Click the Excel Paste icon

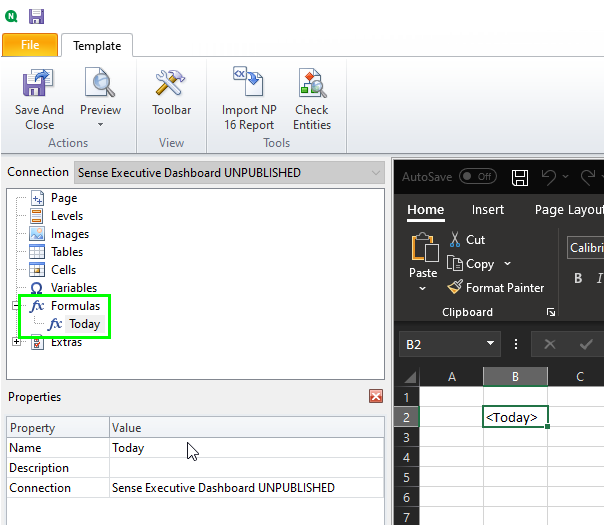point(423,256)
